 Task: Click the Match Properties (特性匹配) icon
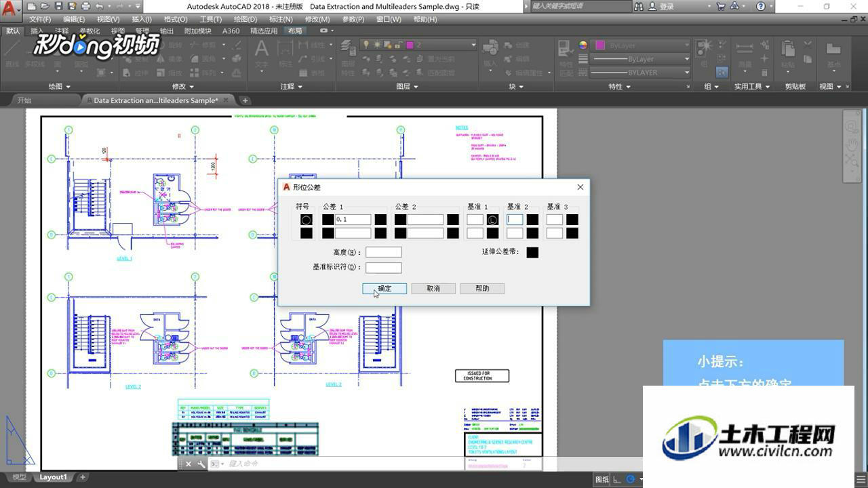pos(566,49)
